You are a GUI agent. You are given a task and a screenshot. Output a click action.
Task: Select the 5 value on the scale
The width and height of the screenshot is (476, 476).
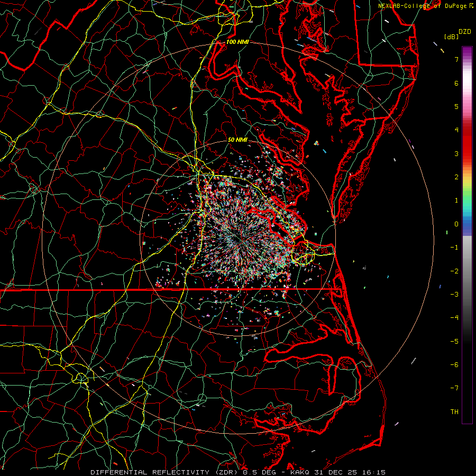pos(456,106)
